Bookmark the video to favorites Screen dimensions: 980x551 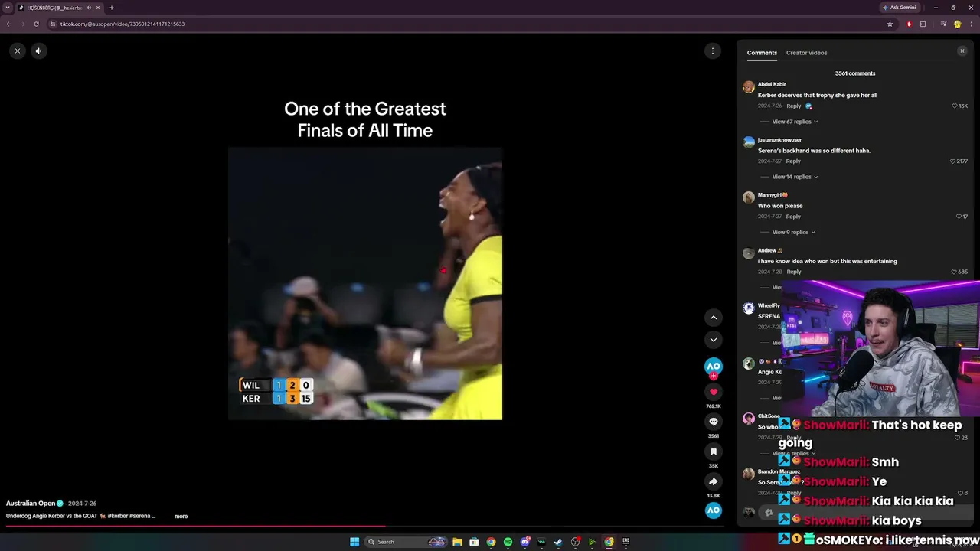(x=714, y=452)
